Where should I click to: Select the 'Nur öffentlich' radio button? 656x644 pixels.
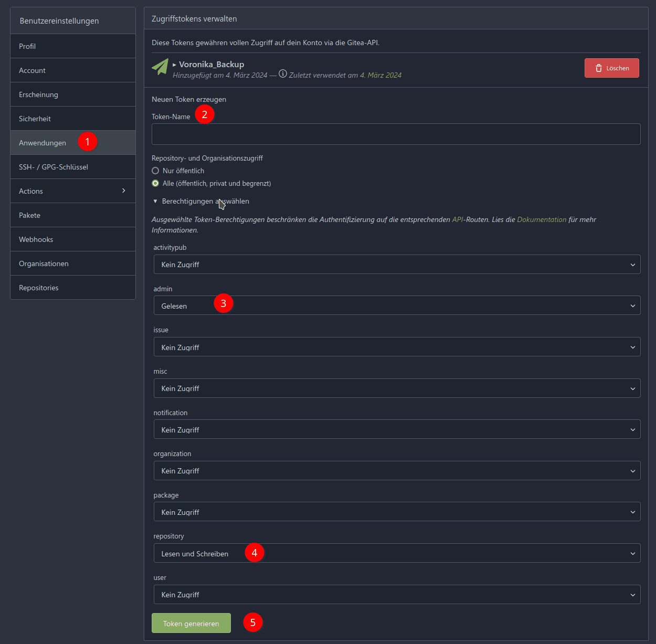tap(155, 171)
